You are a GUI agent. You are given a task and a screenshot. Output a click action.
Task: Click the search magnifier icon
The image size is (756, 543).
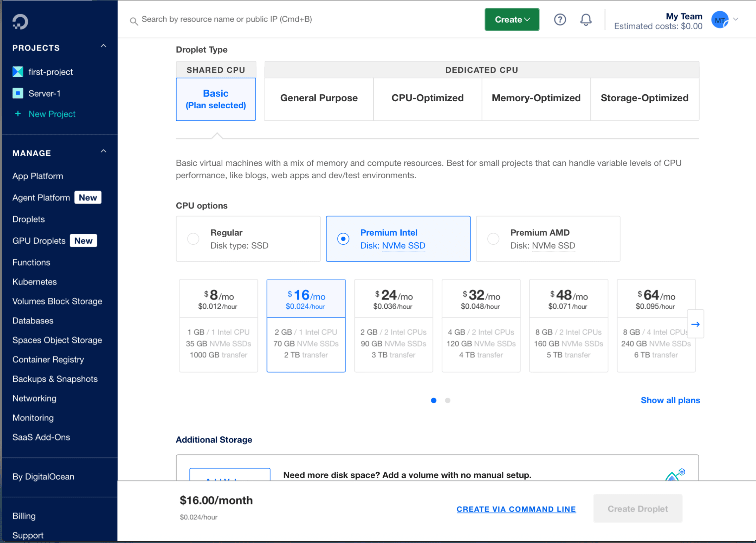click(x=134, y=22)
